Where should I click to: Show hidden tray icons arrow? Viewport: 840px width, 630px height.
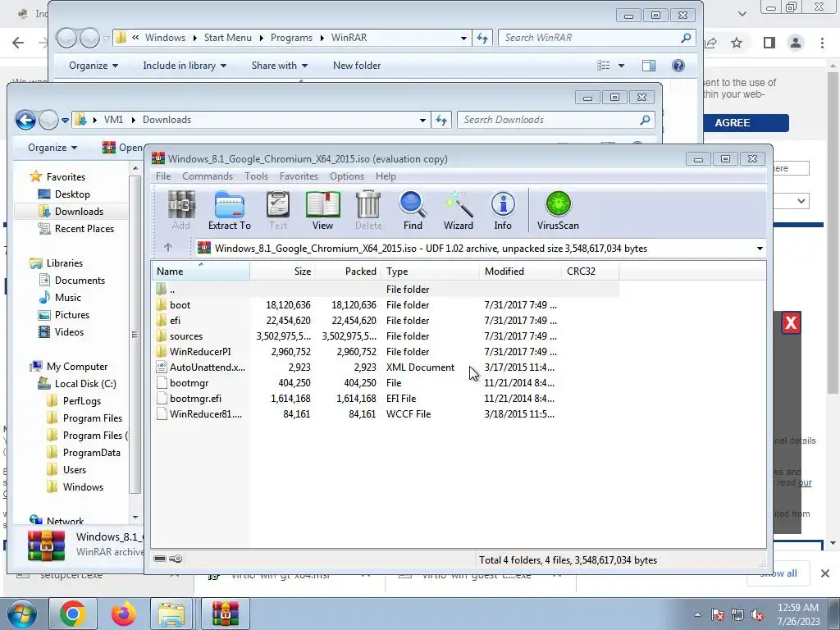click(x=697, y=614)
